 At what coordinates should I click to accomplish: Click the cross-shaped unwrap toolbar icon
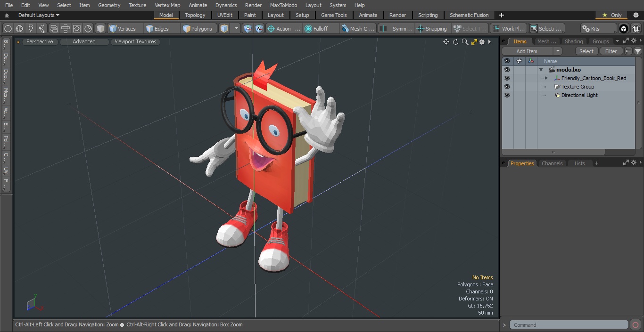click(66, 29)
